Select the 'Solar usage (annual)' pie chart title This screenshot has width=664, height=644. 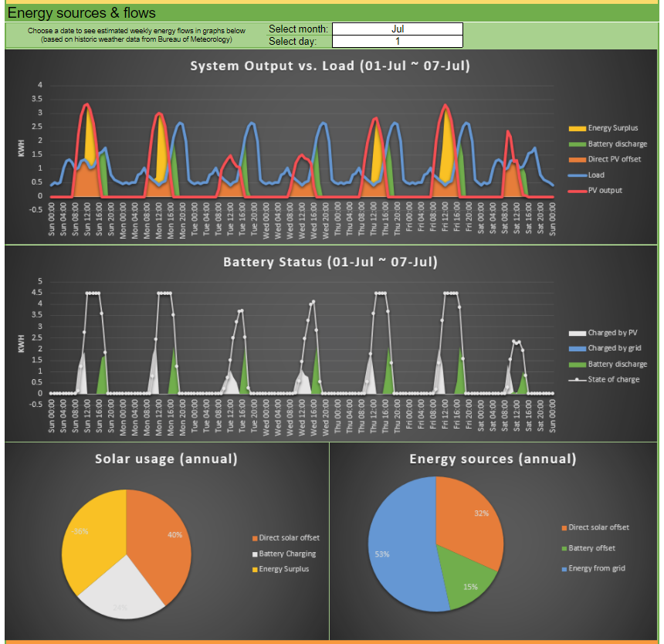click(166, 459)
